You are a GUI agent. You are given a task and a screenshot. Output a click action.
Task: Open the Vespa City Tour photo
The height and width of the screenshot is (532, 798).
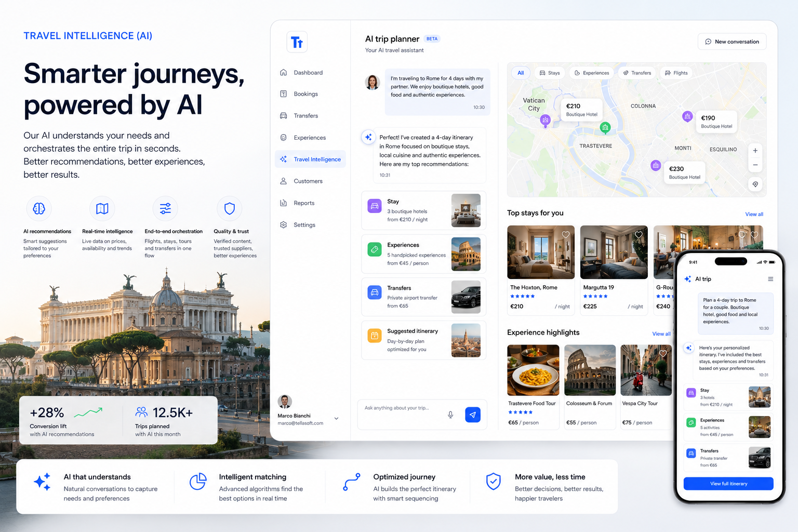tap(646, 370)
